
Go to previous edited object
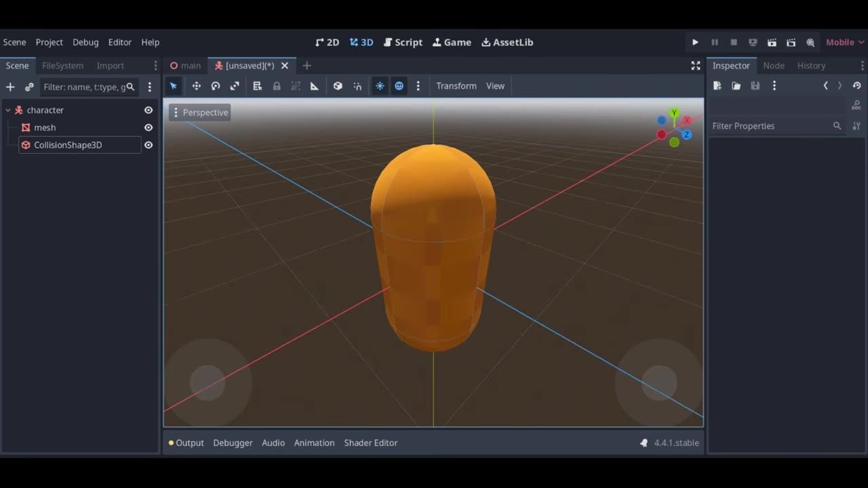pyautogui.click(x=825, y=86)
